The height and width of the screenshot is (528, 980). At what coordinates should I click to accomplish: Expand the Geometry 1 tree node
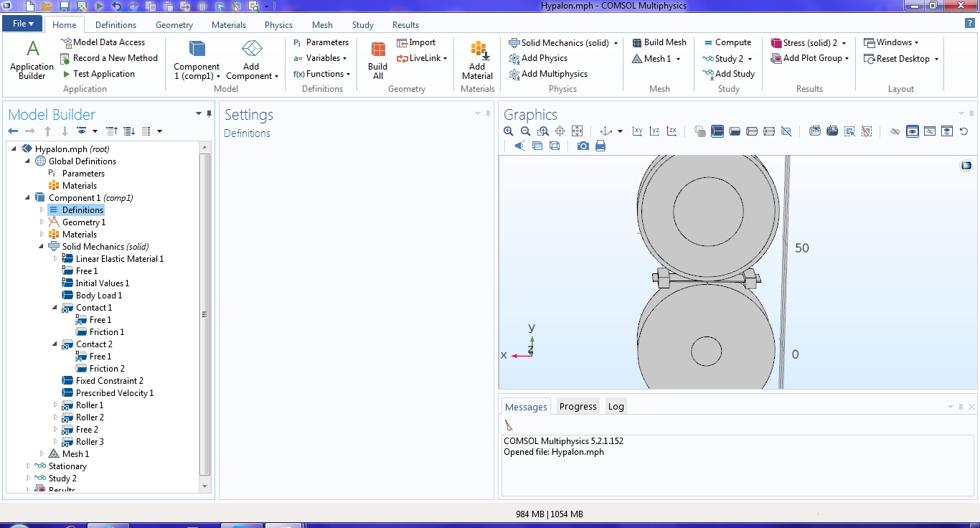(x=42, y=222)
